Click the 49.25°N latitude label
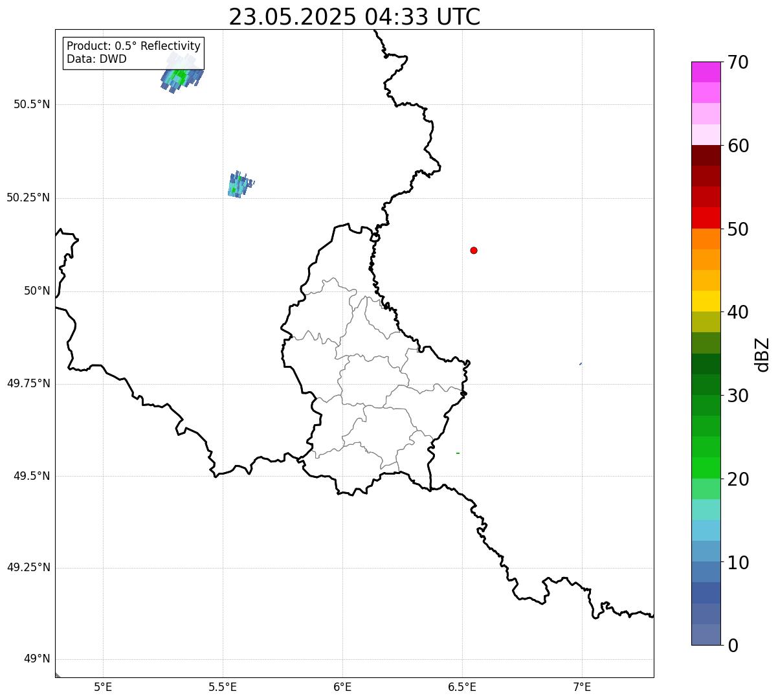This screenshot has height=700, width=778. coord(28,568)
